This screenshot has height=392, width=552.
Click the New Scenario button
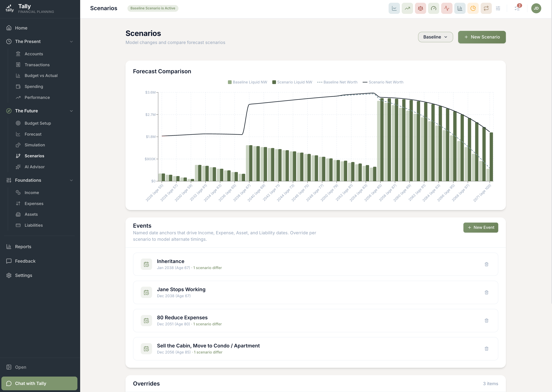coord(482,37)
